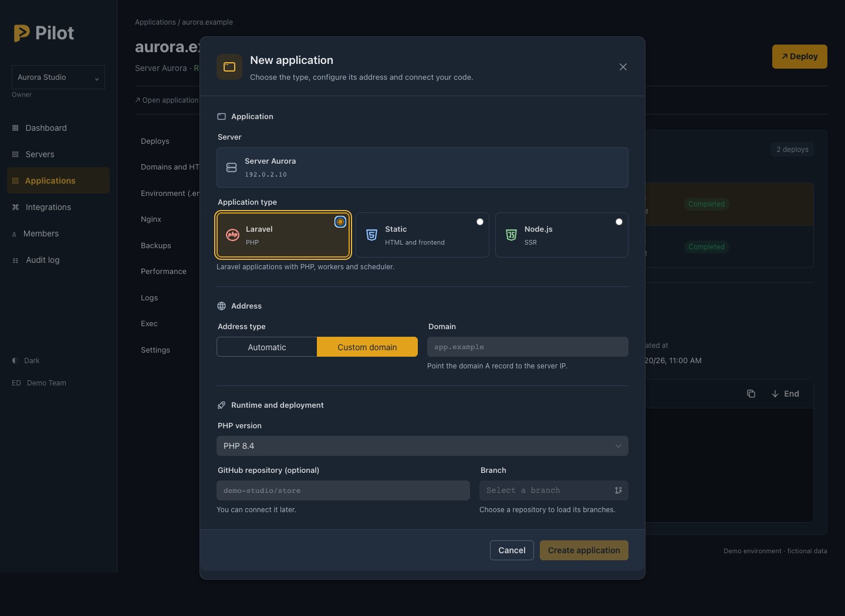Click the Cancel button

click(x=512, y=550)
